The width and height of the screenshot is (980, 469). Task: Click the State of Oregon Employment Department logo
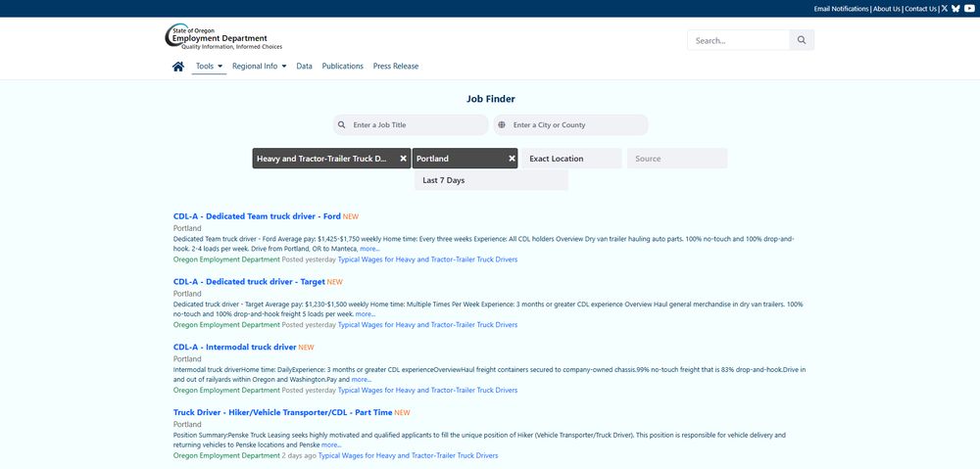click(223, 37)
